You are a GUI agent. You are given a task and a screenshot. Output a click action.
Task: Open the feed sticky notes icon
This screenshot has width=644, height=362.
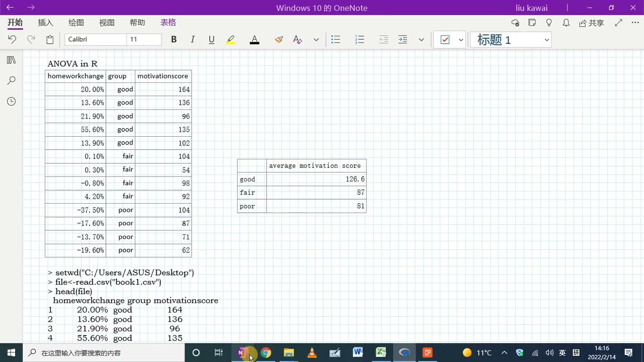532,23
